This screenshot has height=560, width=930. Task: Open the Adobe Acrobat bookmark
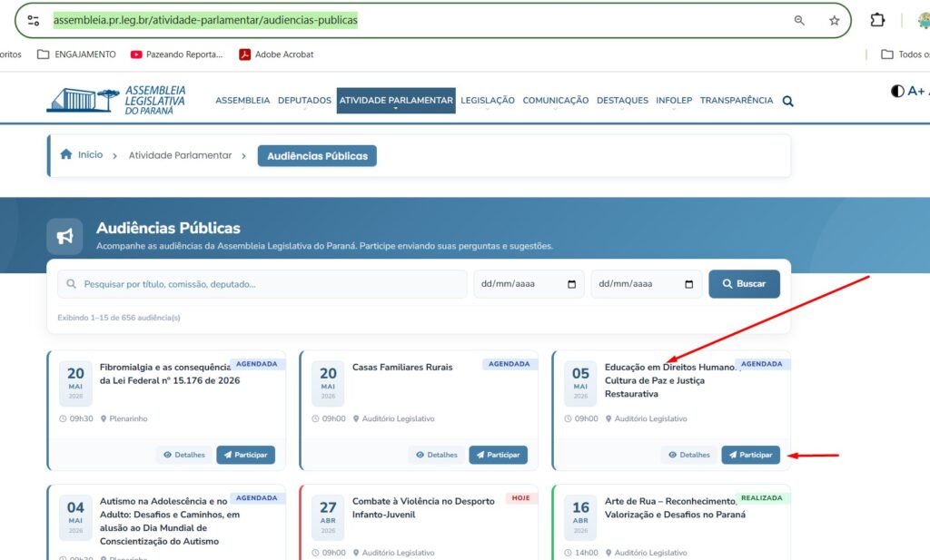(276, 54)
